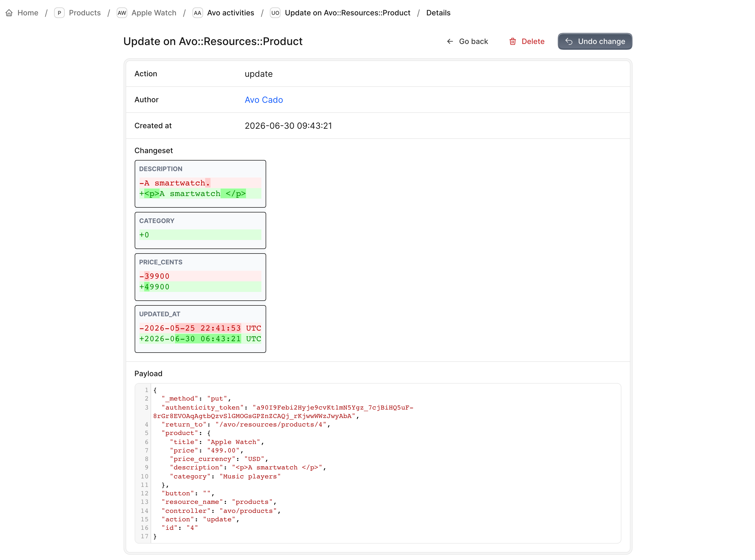The image size is (755, 560).
Task: Click payload line "price_currency": "USD"
Action: coord(219,459)
